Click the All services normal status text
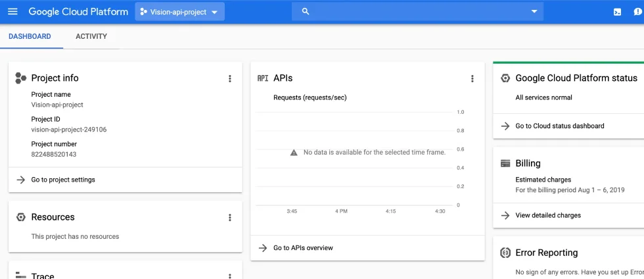This screenshot has width=644, height=279. pos(544,97)
